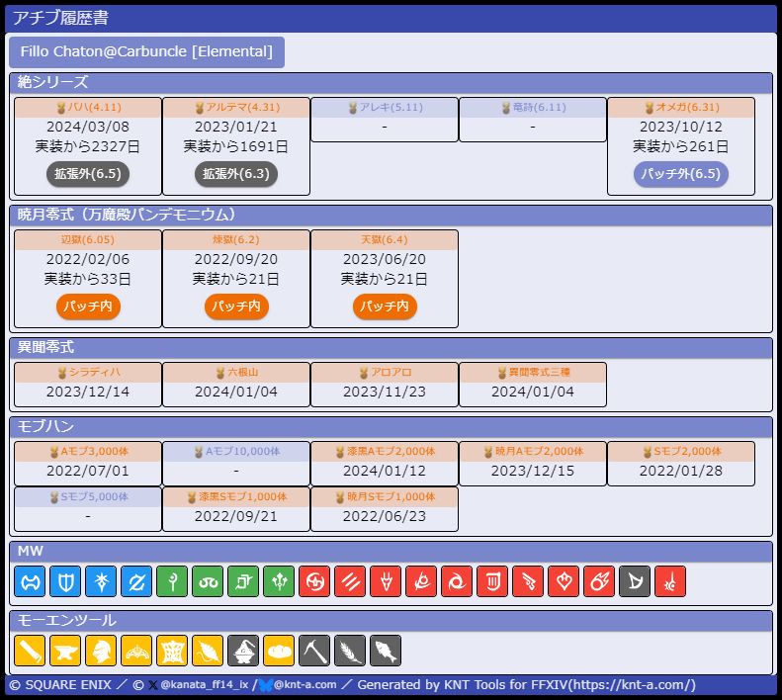Screen dimensions: 782x700
Task: Click the blue Paladin shield icon
Action: (65, 581)
